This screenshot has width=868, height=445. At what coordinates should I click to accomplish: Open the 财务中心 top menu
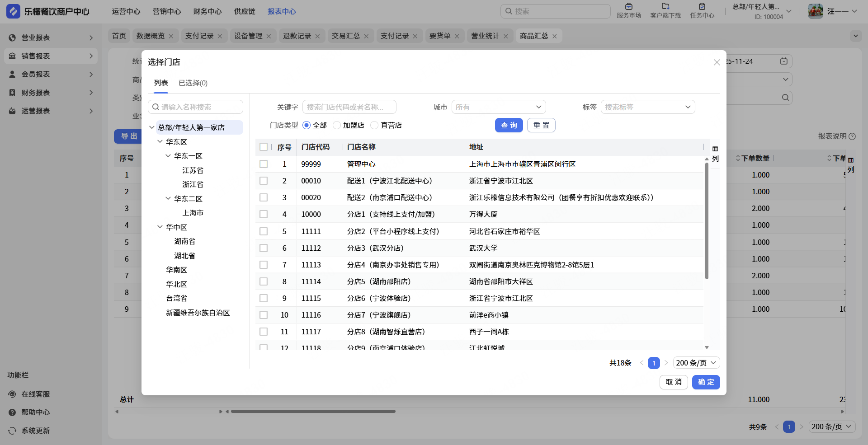pyautogui.click(x=207, y=11)
